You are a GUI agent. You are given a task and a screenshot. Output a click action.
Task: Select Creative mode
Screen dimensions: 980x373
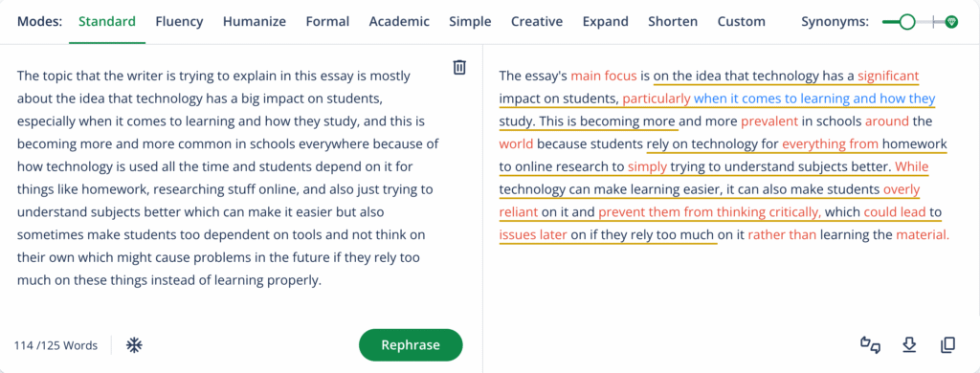click(x=537, y=21)
